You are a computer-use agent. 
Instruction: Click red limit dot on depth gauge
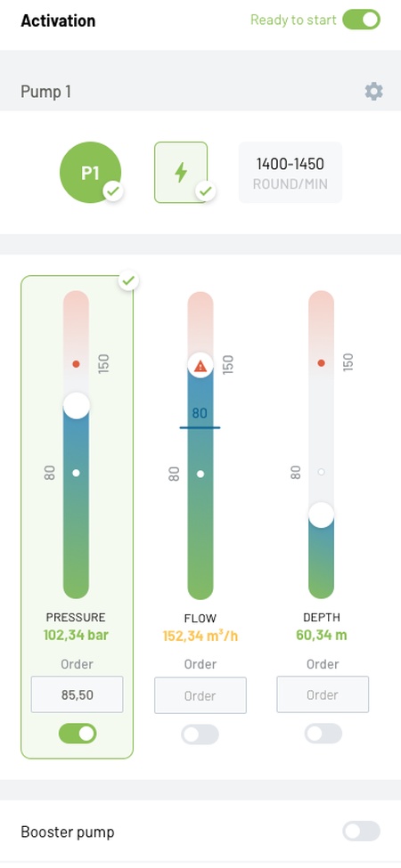coord(321,363)
